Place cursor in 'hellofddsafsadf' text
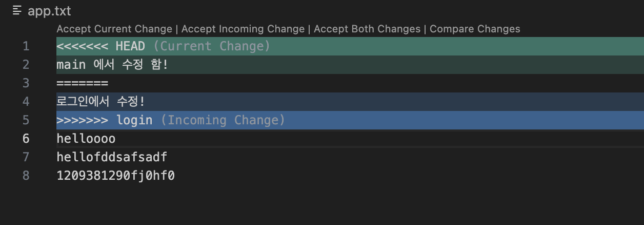The image size is (644, 225). 112,157
